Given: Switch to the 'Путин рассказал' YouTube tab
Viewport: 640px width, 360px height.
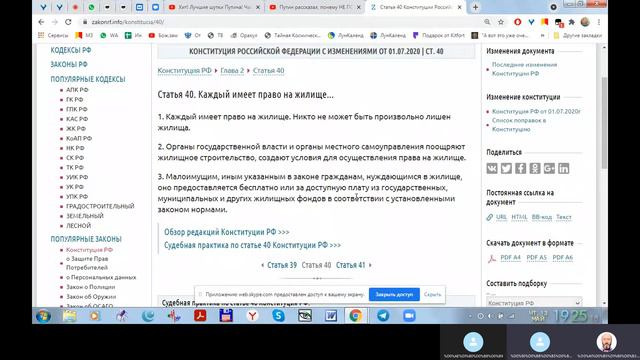Looking at the screenshot, I should [x=315, y=7].
